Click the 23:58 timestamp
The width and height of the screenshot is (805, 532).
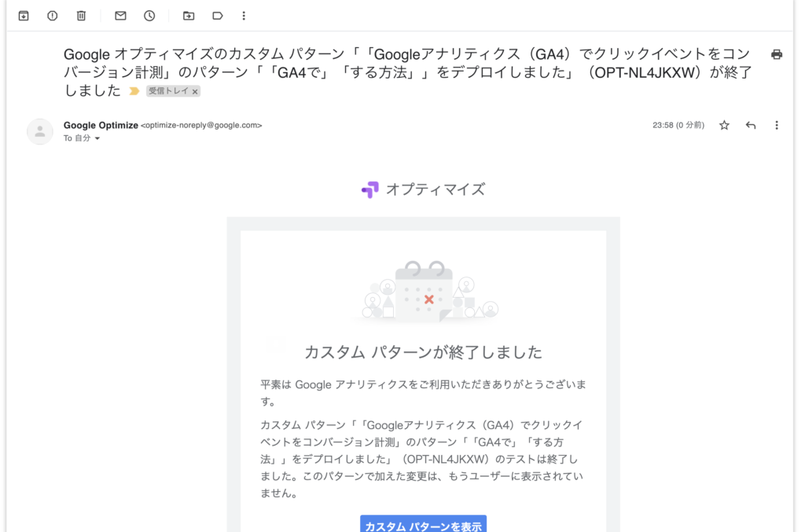pyautogui.click(x=678, y=125)
